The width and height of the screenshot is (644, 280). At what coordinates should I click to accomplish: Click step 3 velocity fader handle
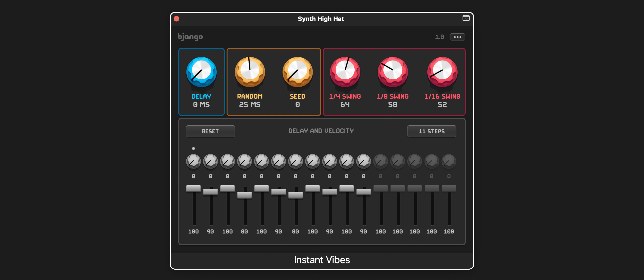coord(227,189)
